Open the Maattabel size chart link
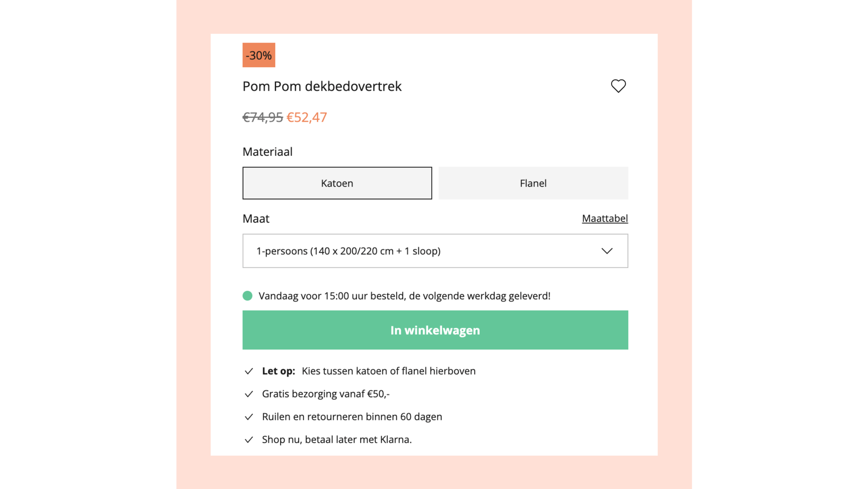Viewport: 868px width, 489px height. pos(605,218)
